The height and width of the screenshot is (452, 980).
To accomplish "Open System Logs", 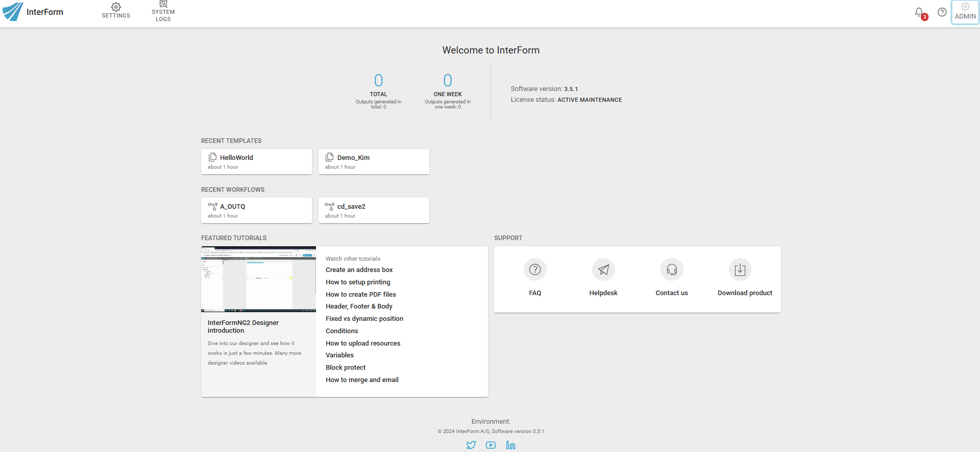I will pyautogui.click(x=163, y=11).
